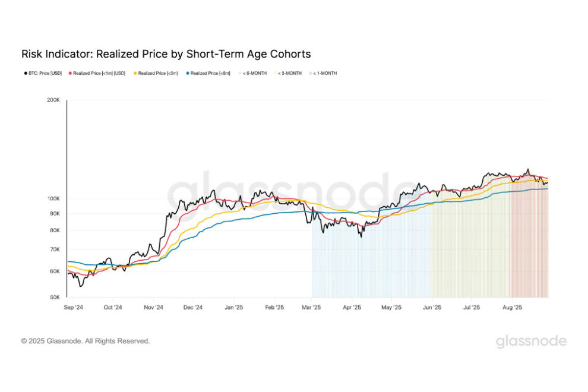Image resolution: width=588 pixels, height=392 pixels.
Task: Select the Mar '25 x-axis label
Action: pos(312,308)
